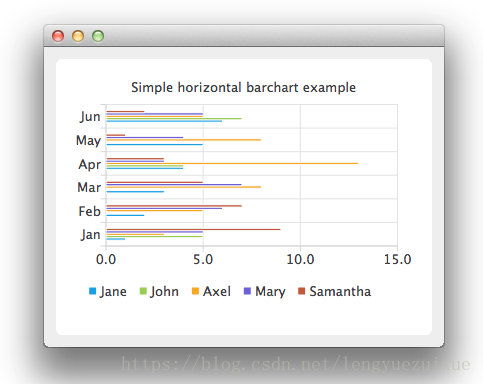Zoom the window with green button
The width and height of the screenshot is (483, 384).
(x=98, y=36)
